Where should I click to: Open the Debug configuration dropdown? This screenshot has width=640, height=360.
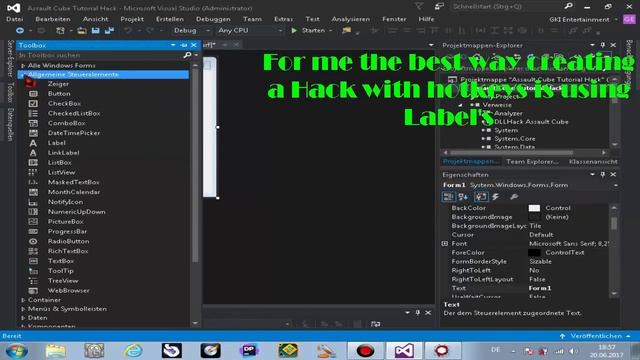point(191,30)
